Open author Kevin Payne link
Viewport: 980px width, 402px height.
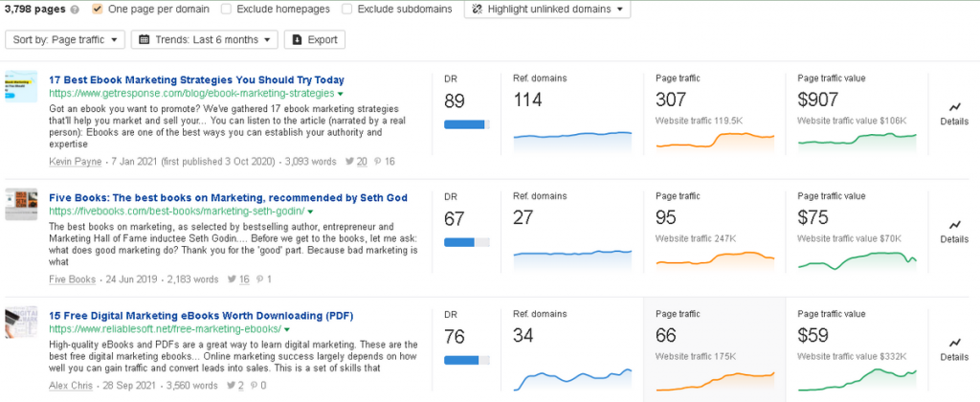(x=76, y=162)
